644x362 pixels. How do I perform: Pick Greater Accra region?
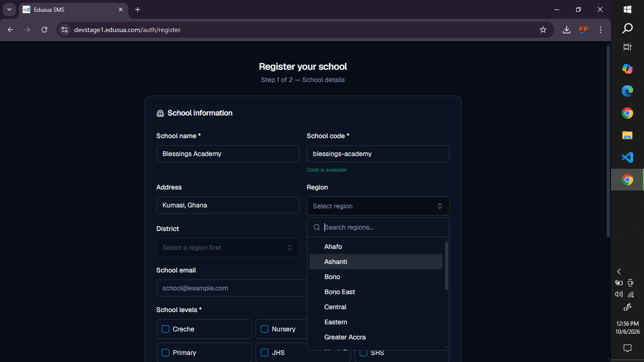[x=376, y=337]
